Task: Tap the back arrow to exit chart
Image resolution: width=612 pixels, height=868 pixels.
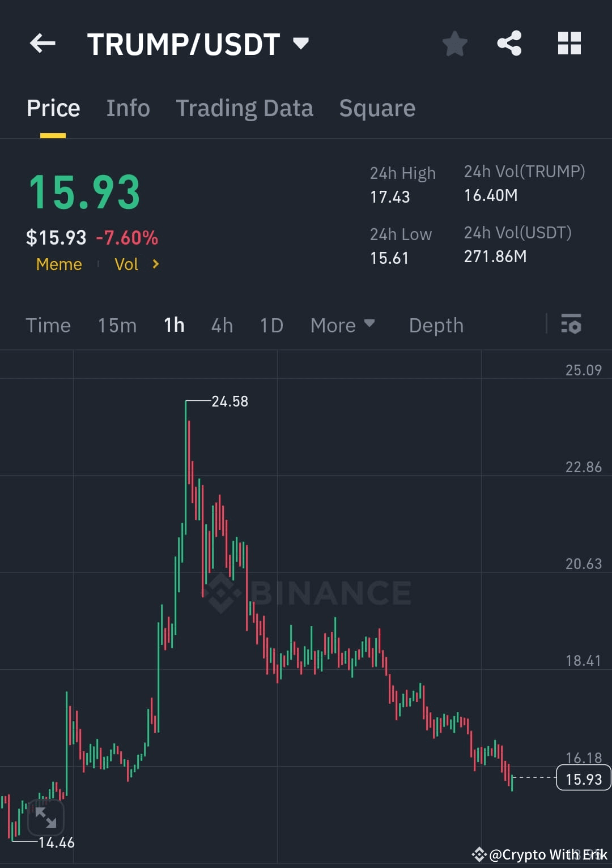Action: point(42,44)
